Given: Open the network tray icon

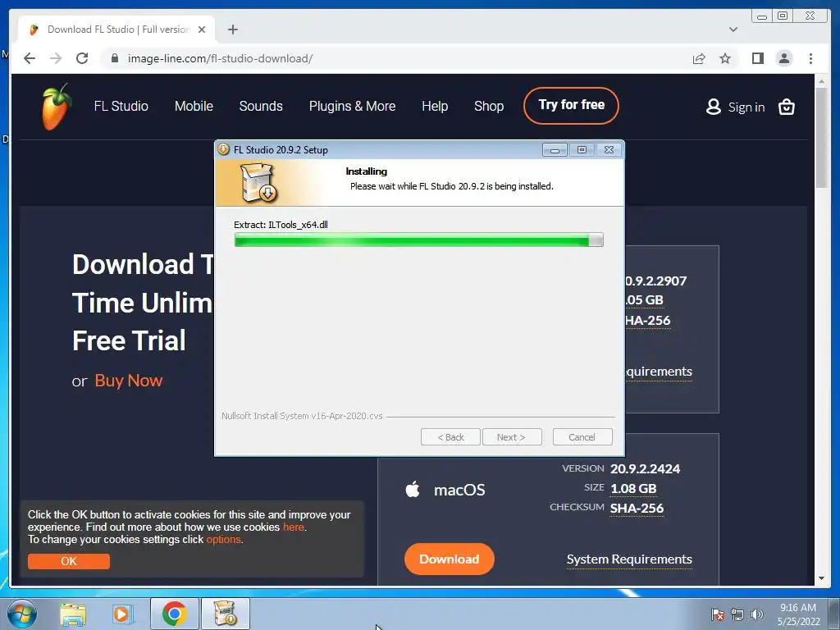Looking at the screenshot, I should [x=737, y=614].
